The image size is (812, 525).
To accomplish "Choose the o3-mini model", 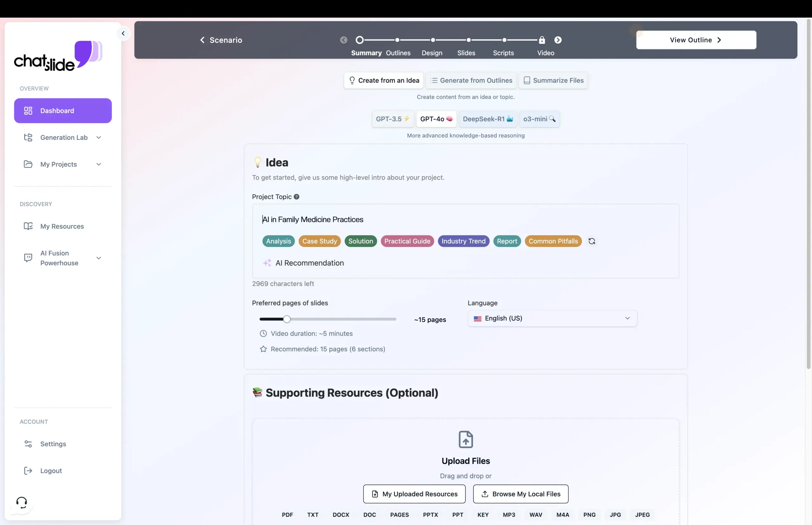I will 539,119.
